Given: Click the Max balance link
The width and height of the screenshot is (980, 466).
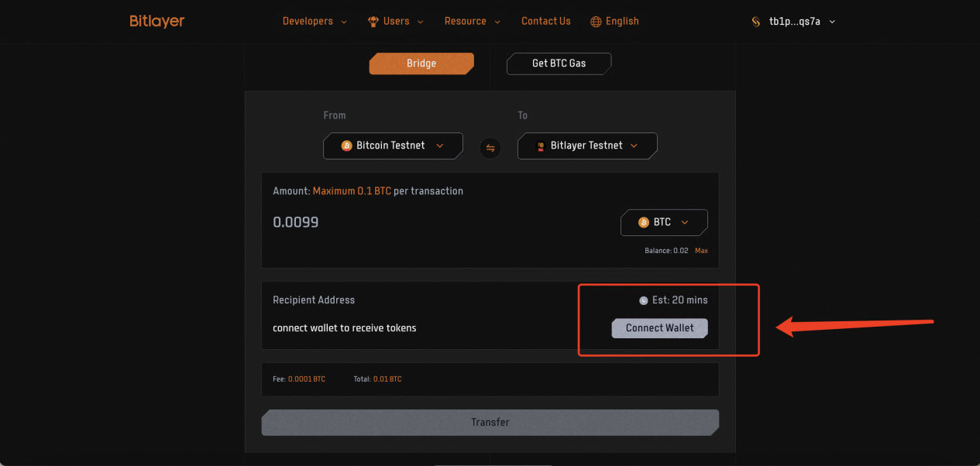Looking at the screenshot, I should tap(701, 251).
